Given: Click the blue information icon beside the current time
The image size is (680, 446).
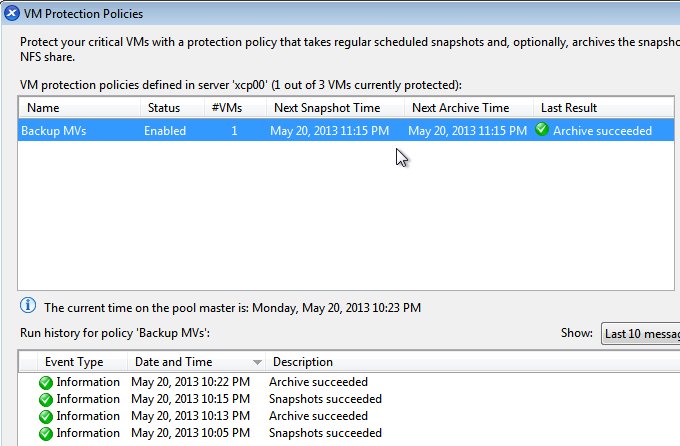Looking at the screenshot, I should [x=28, y=305].
